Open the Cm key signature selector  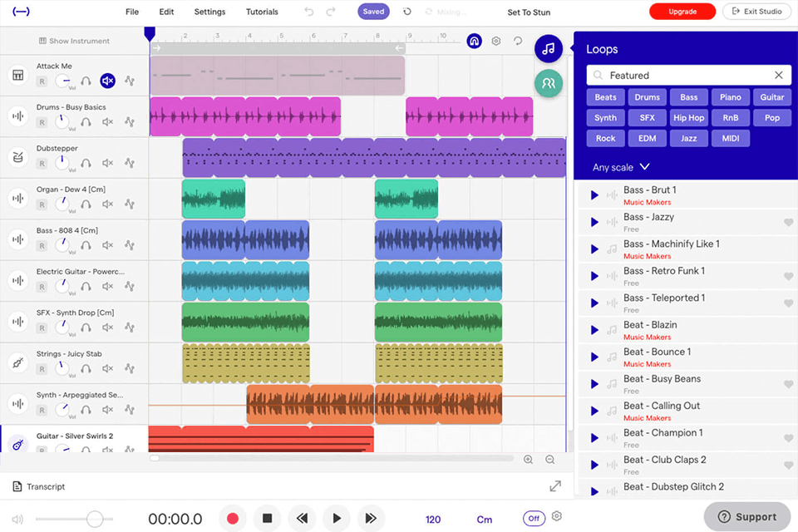pos(484,520)
